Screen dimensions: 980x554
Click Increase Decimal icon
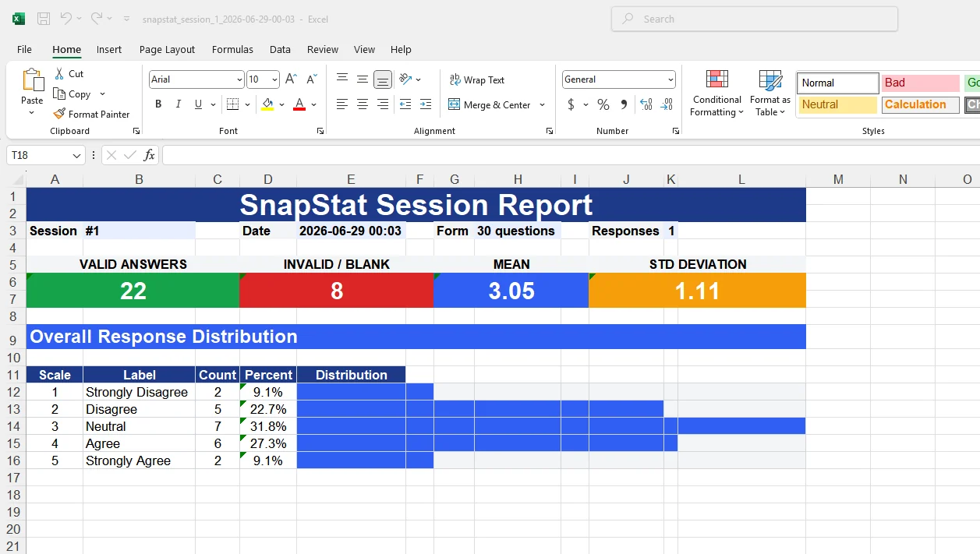point(646,104)
